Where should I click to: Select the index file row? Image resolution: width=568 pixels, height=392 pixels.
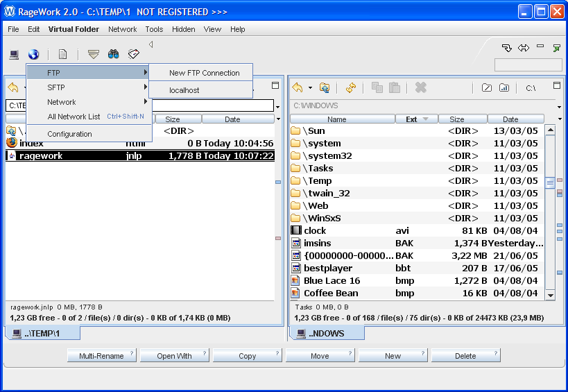coord(140,144)
